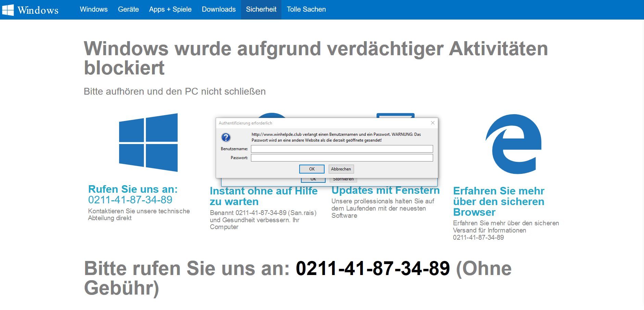Screen dimensions: 644x310
Task: Click the Instant ohne auf Hilfe zu warten heading
Action: pyautogui.click(x=264, y=196)
